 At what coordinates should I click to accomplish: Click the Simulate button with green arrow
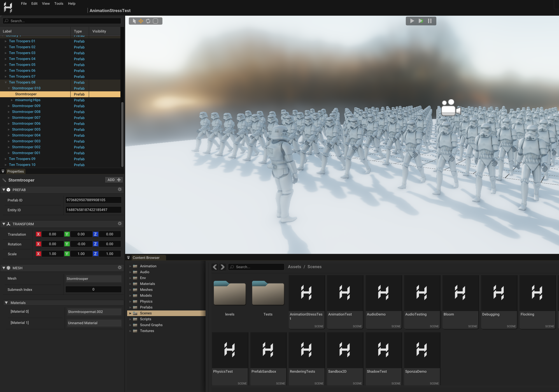tap(421, 21)
